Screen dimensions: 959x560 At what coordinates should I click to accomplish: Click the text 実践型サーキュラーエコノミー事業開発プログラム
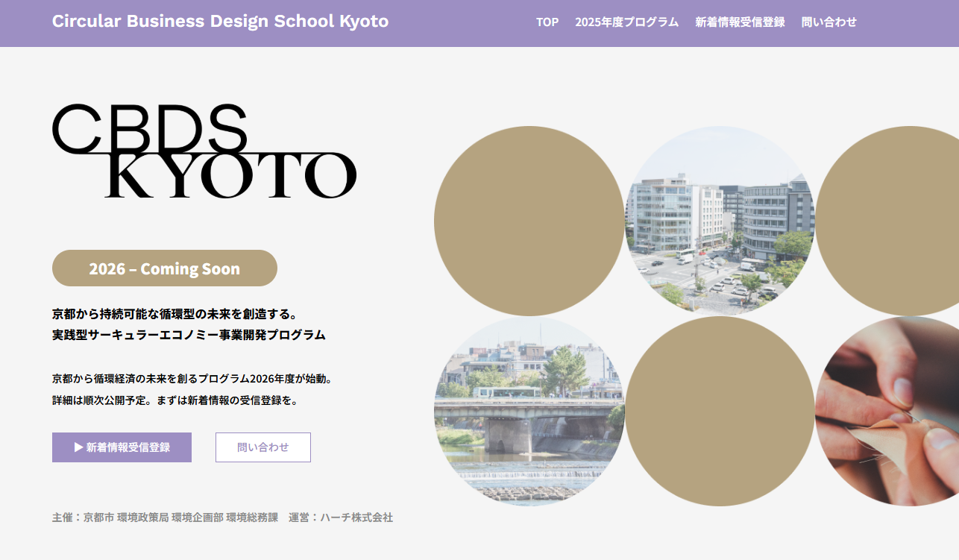189,335
